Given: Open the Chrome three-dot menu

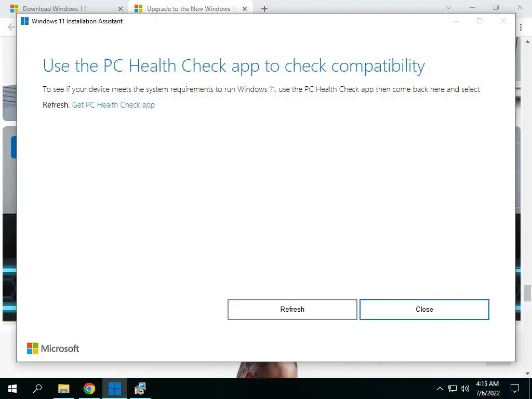Looking at the screenshot, I should [521, 27].
